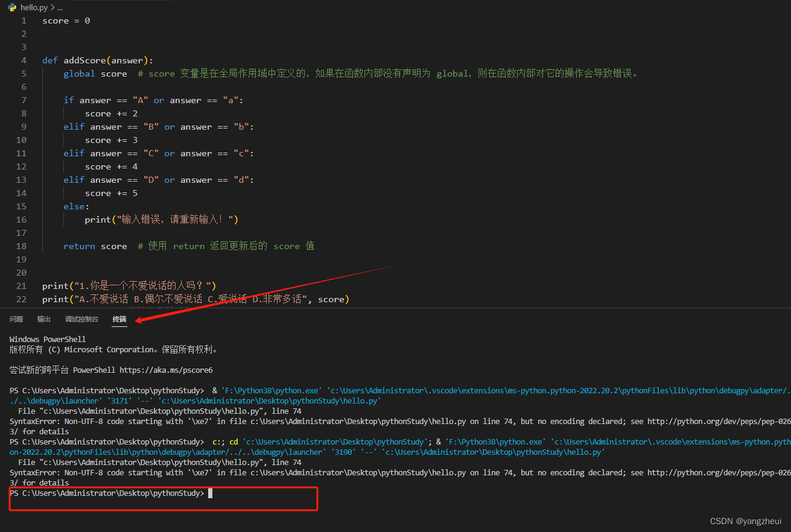This screenshot has height=532, width=791.
Task: Click the "return score" statement
Action: click(x=95, y=246)
